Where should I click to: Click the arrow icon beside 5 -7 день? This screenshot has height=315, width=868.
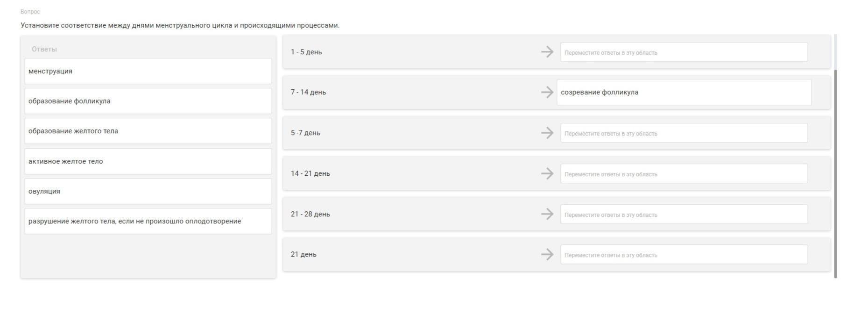(x=547, y=133)
